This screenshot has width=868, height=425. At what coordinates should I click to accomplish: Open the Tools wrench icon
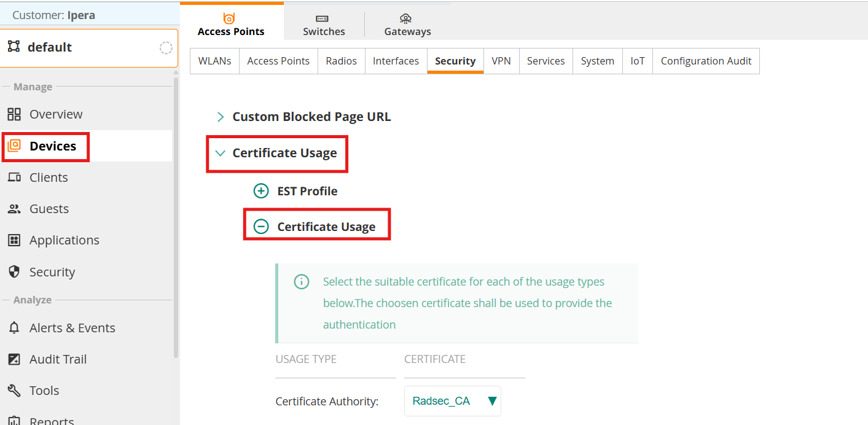tap(14, 391)
